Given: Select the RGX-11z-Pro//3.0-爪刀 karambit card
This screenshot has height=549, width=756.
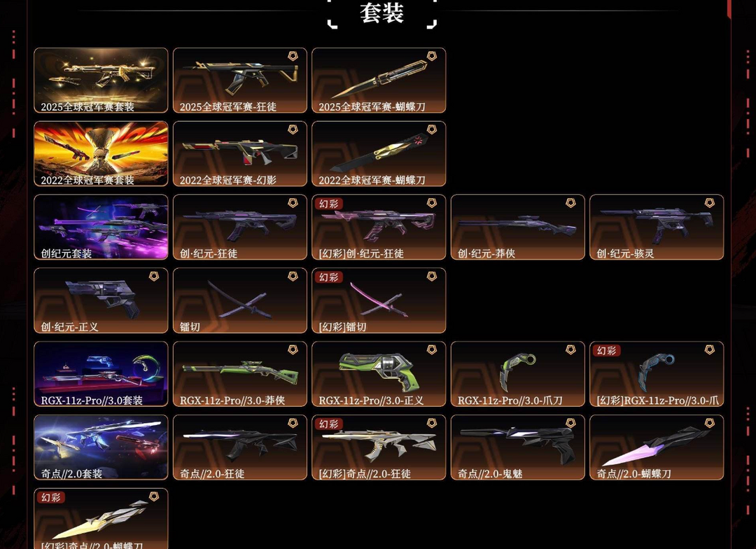Looking at the screenshot, I should point(518,374).
